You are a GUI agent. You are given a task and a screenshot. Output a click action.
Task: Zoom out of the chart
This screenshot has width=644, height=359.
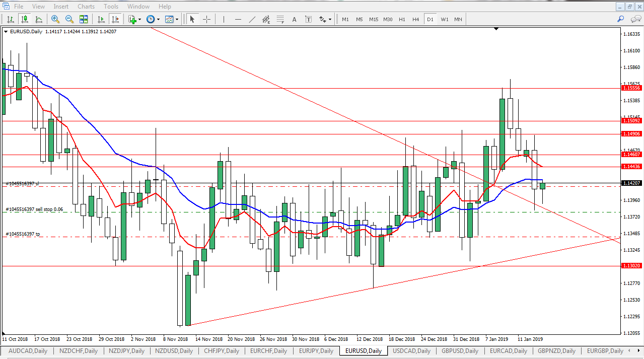pyautogui.click(x=69, y=19)
